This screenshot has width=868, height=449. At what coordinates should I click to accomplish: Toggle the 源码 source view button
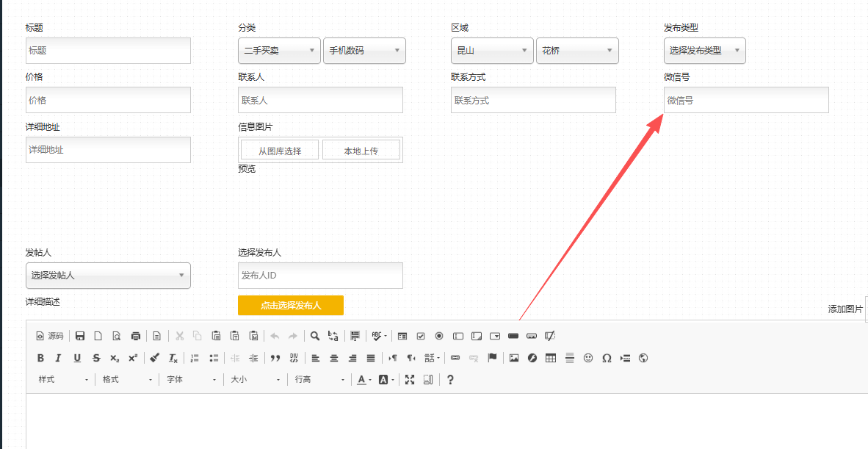coord(50,336)
